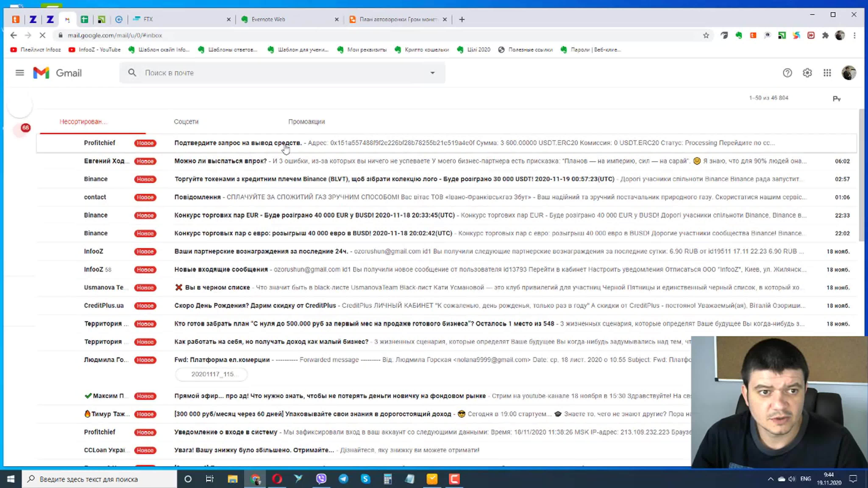Bookmark this page with star icon
868x488 pixels.
[x=706, y=35]
